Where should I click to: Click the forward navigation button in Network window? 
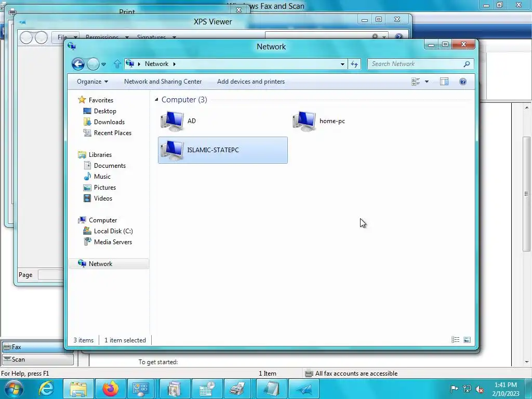93,64
